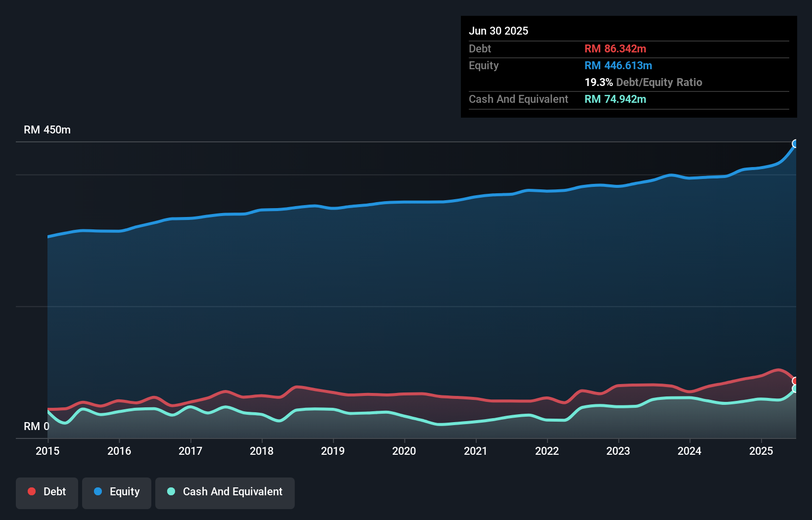Click the teal Cash legend dot
The image size is (812, 520).
(x=171, y=491)
